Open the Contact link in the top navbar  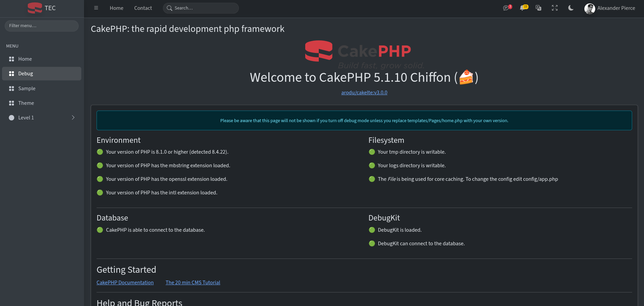pos(143,8)
